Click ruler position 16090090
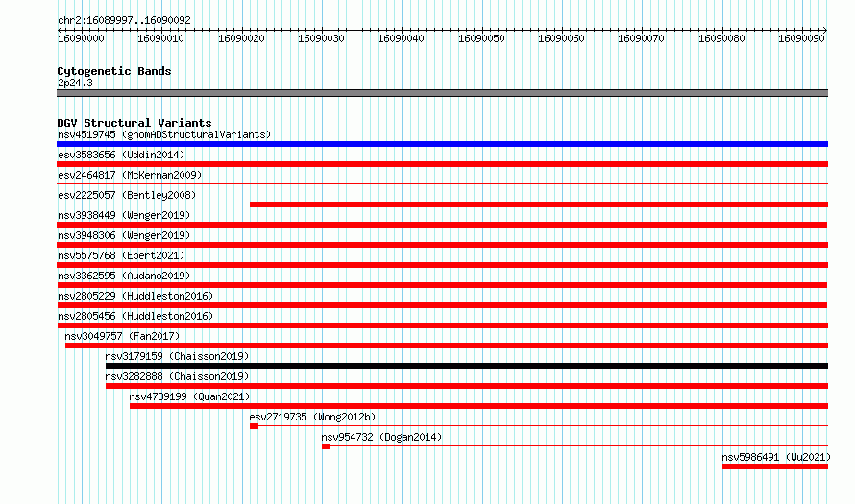 [x=801, y=38]
